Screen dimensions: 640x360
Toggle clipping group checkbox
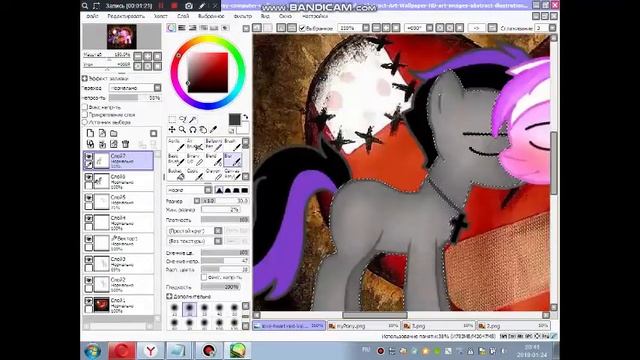(85, 115)
